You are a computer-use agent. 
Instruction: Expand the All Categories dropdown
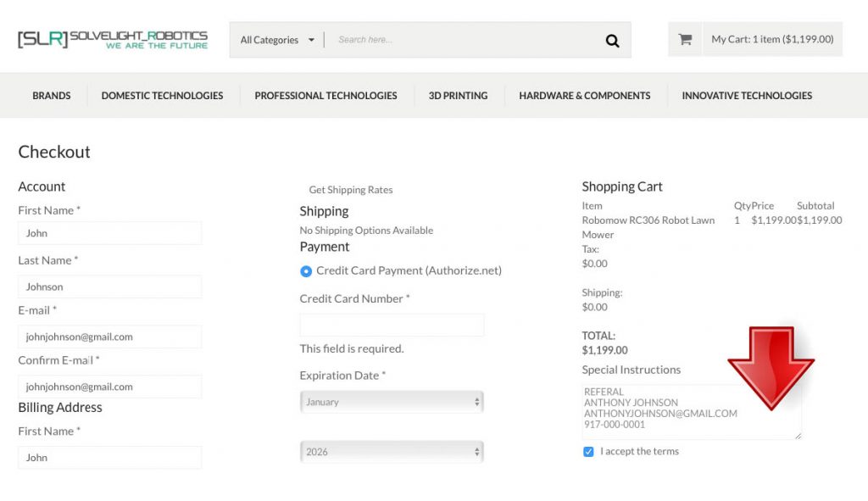tap(277, 40)
